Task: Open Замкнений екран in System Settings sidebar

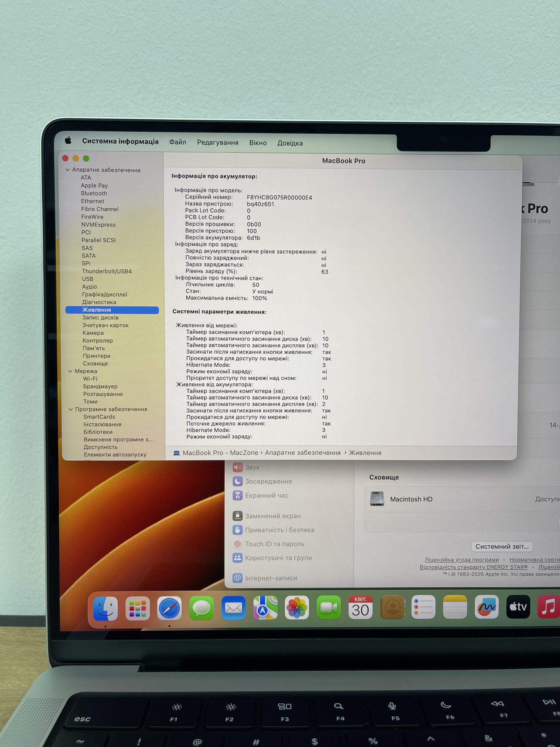Action: click(267, 516)
